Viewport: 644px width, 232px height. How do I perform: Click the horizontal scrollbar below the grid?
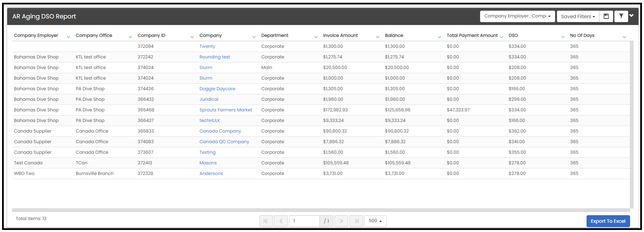tap(321, 210)
